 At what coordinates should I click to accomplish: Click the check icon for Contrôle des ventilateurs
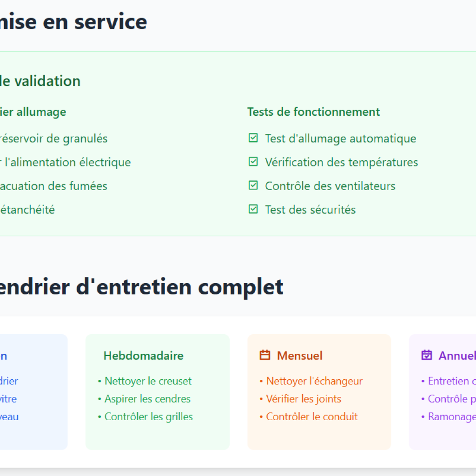253,185
